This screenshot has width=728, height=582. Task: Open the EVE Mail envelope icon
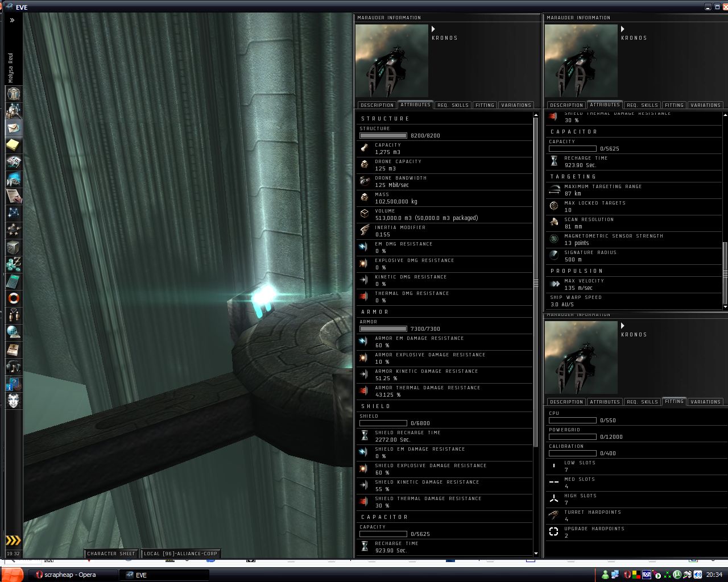(14, 128)
